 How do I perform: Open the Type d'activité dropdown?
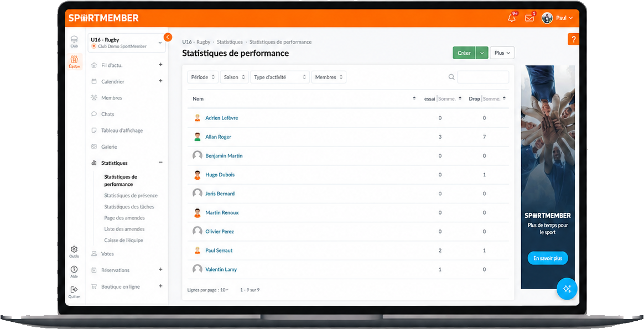(280, 77)
